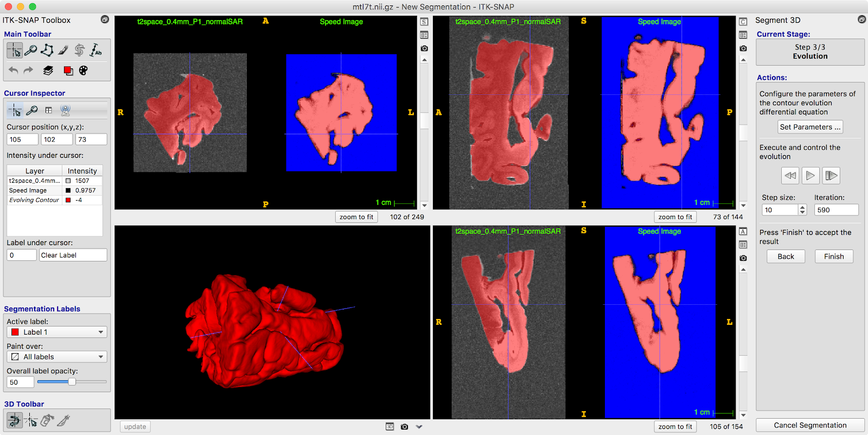Image resolution: width=868 pixels, height=435 pixels.
Task: Click the coronal view scroll down arrow
Action: (x=743, y=415)
